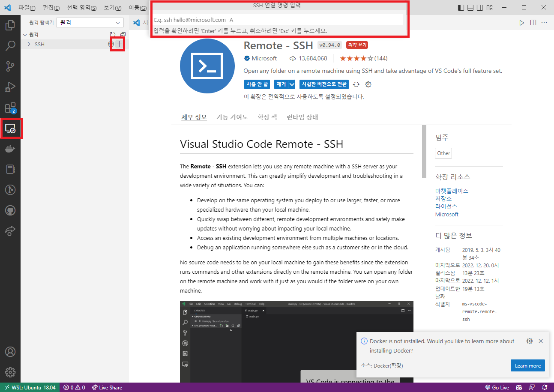
Task: Switch to the 세부 정보 tab
Action: pos(194,117)
